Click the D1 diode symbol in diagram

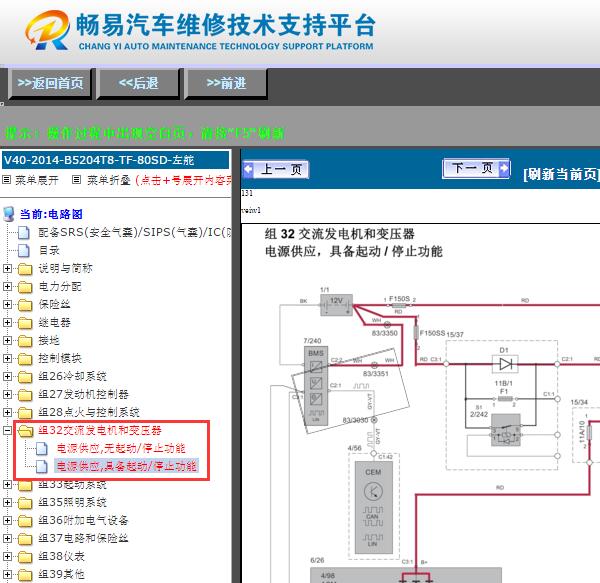tap(505, 364)
